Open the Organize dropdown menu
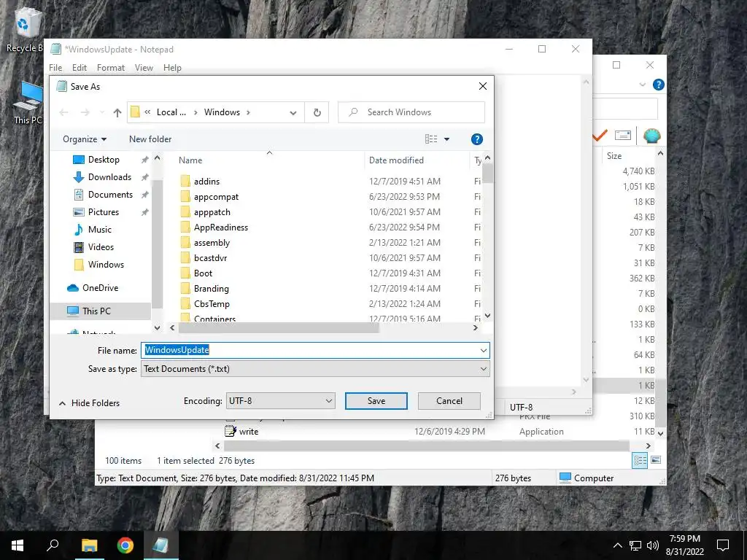 coord(85,139)
